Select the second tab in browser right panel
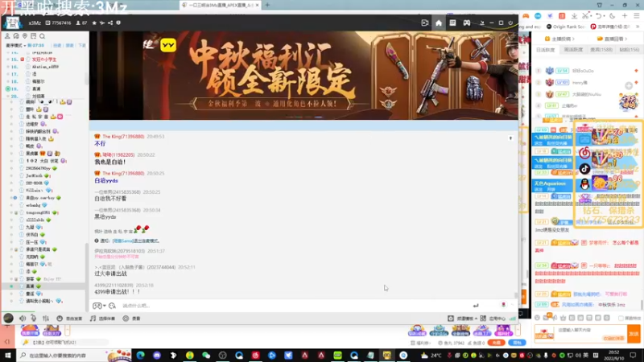Image resolution: width=644 pixels, height=362 pixels. [x=573, y=50]
